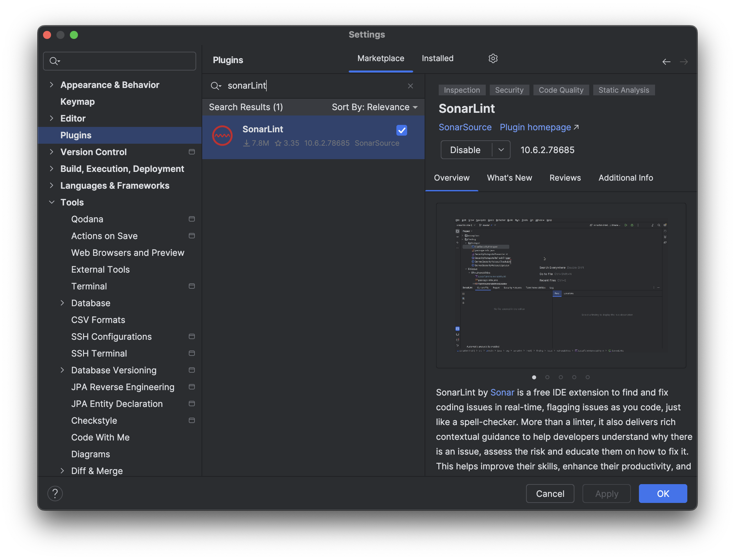
Task: Click the Disable button
Action: point(466,150)
